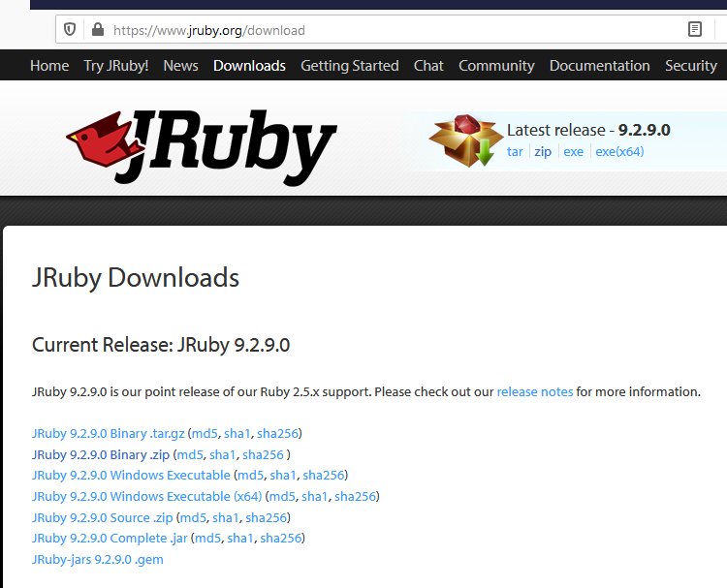Open sha256 for Windows Executable (x64)
727x588 pixels.
coord(355,497)
